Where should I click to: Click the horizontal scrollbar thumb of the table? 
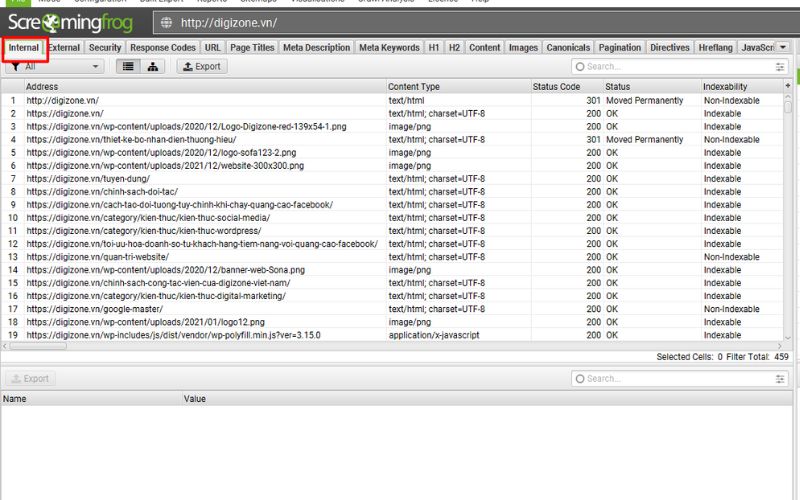pyautogui.click(x=38, y=346)
